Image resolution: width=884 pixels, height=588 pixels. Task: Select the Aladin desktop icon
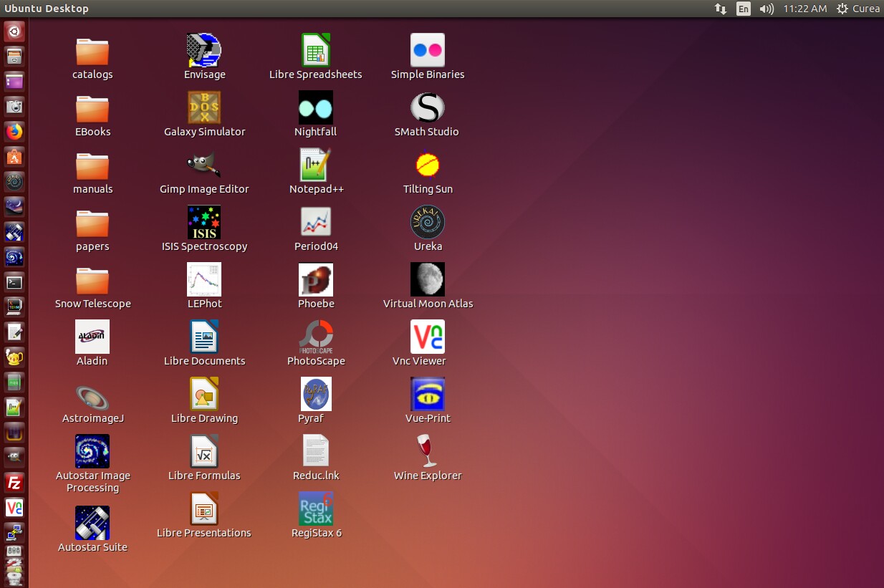(92, 337)
